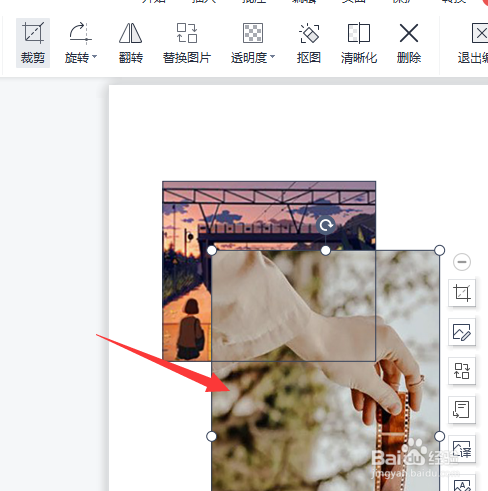The image size is (488, 491).
Task: Click the translate image (译) icon
Action: click(x=462, y=449)
